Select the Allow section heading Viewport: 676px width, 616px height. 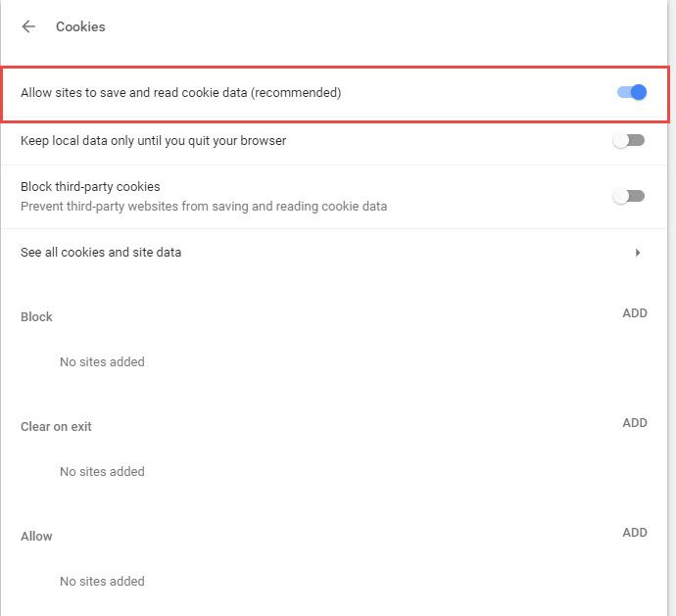pyautogui.click(x=36, y=537)
